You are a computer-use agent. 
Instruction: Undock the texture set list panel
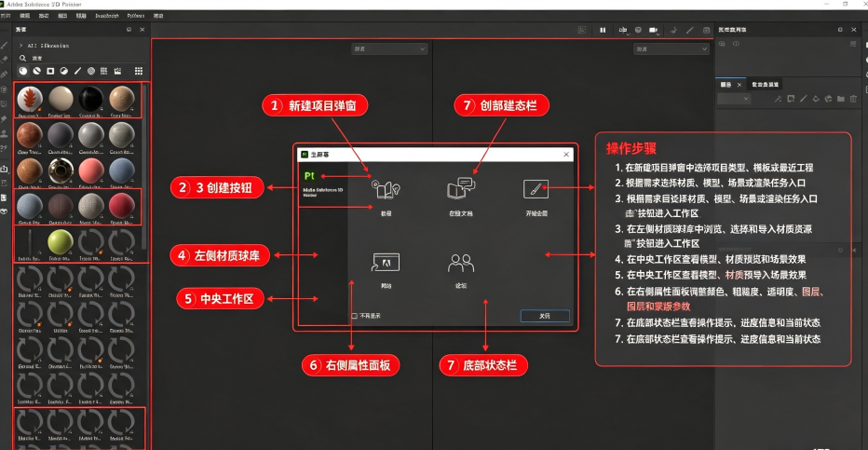[x=840, y=29]
